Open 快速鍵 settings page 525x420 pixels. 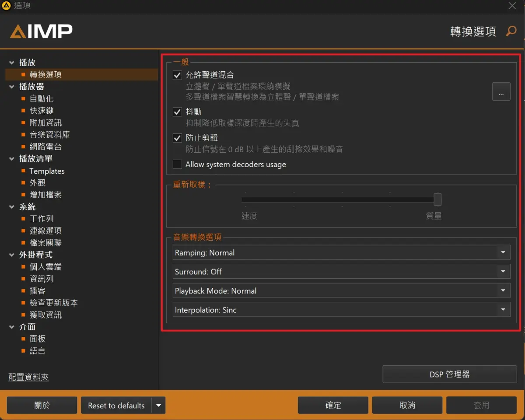tap(42, 111)
